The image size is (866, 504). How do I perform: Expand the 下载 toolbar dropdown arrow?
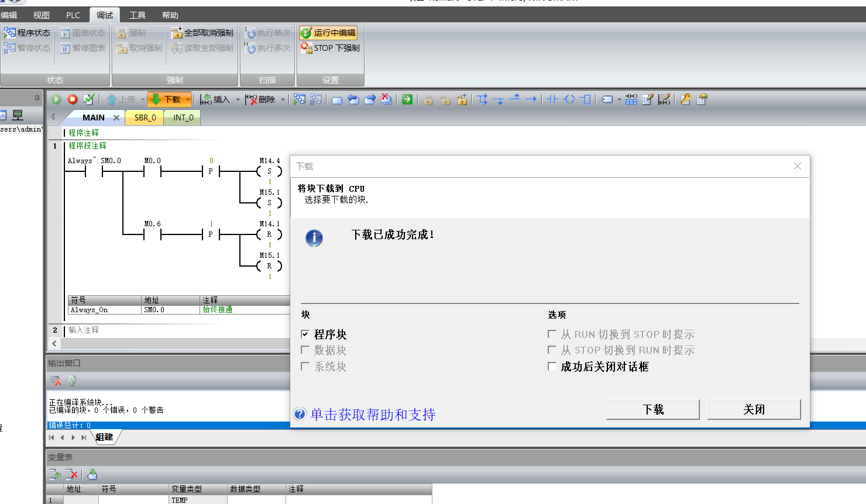[x=188, y=99]
